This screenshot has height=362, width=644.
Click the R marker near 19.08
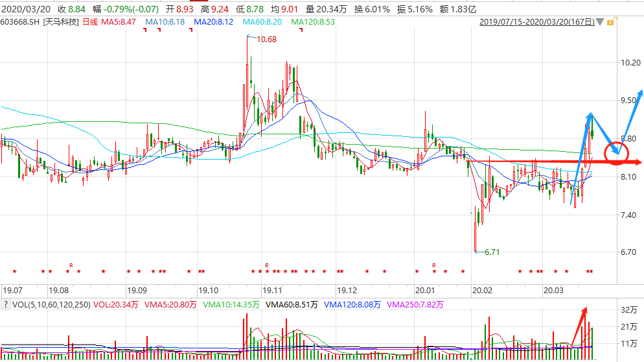[71, 265]
